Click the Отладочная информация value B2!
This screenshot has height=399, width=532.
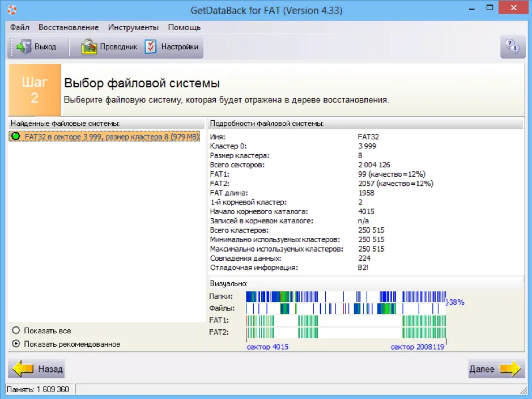[x=363, y=268]
